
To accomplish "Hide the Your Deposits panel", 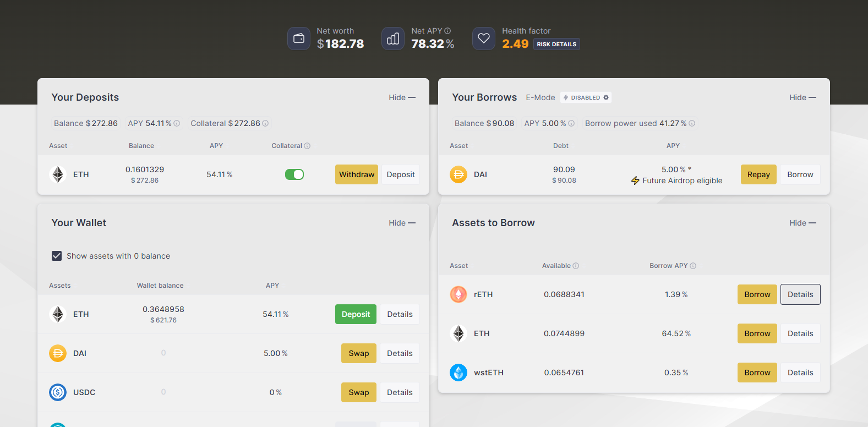I will pos(402,97).
